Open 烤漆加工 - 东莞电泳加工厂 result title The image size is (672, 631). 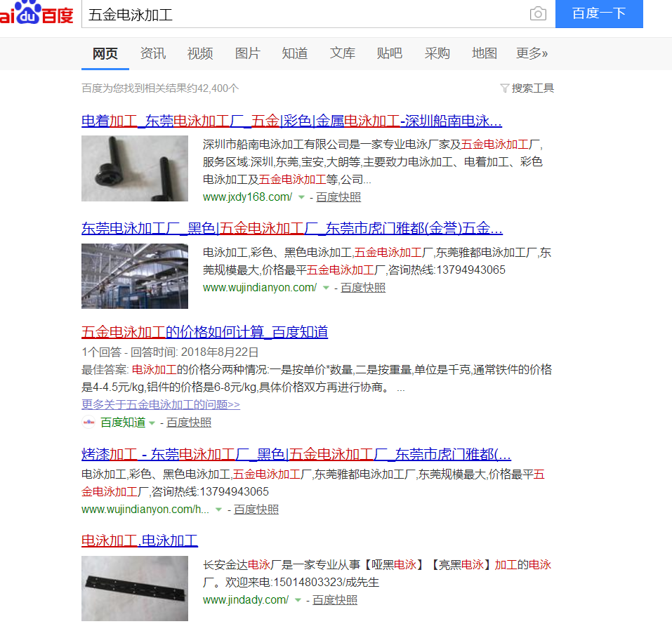tap(296, 454)
